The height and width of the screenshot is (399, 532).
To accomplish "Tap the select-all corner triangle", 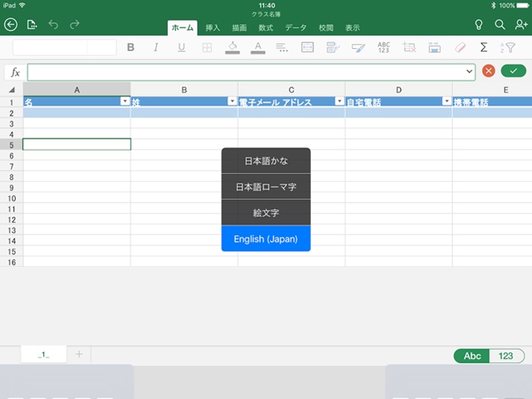I will pos(12,90).
